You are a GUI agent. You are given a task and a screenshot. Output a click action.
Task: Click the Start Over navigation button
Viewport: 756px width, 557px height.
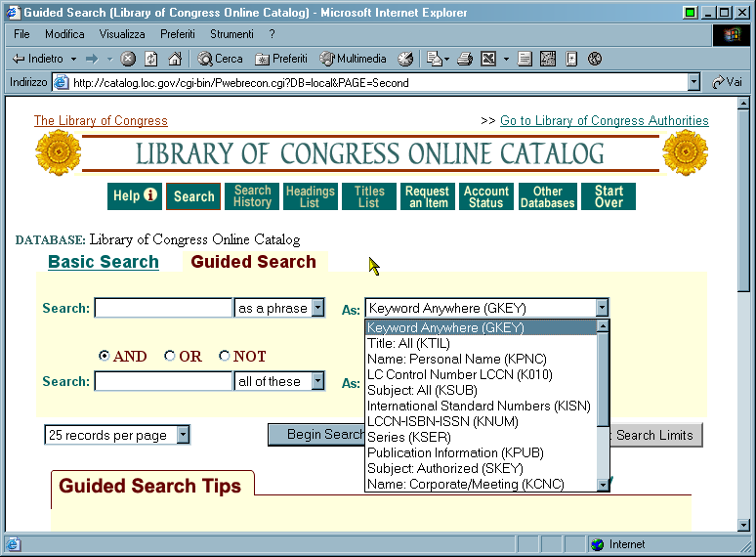609,195
